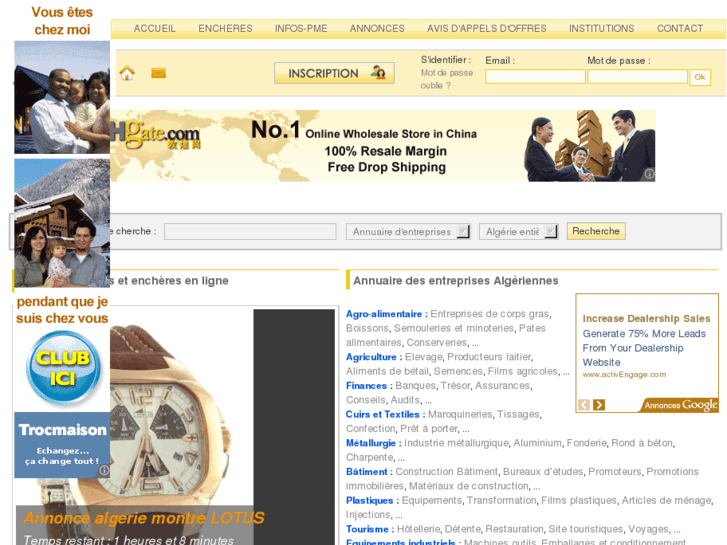Click the search keyword text field
This screenshot has height=545, width=727.
tap(250, 231)
